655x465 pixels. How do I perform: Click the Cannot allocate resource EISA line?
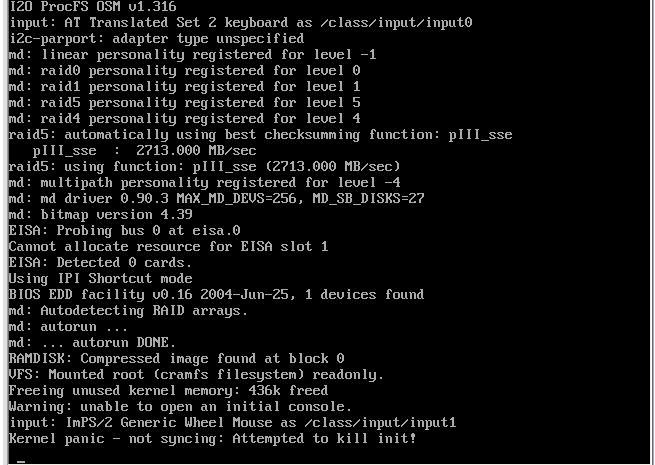[x=168, y=246]
